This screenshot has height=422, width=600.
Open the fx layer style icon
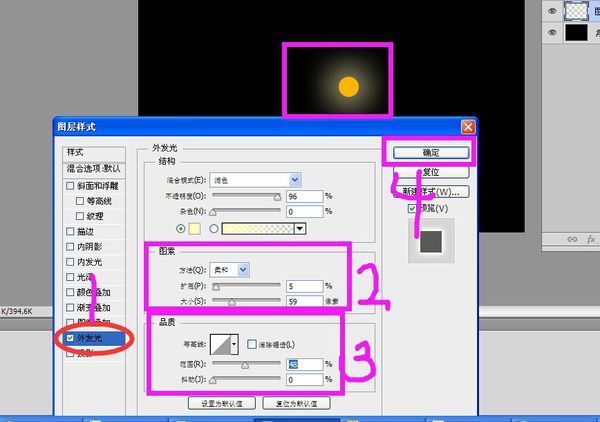tap(591, 239)
